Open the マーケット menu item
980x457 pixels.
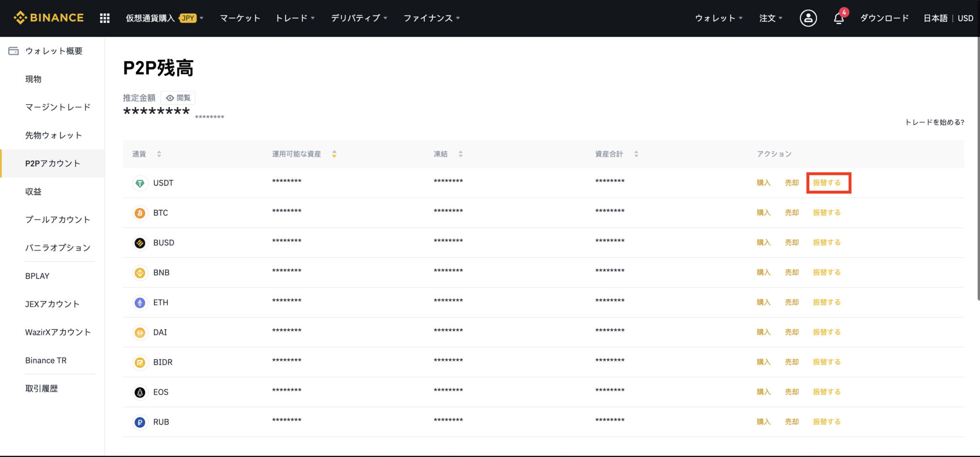240,18
